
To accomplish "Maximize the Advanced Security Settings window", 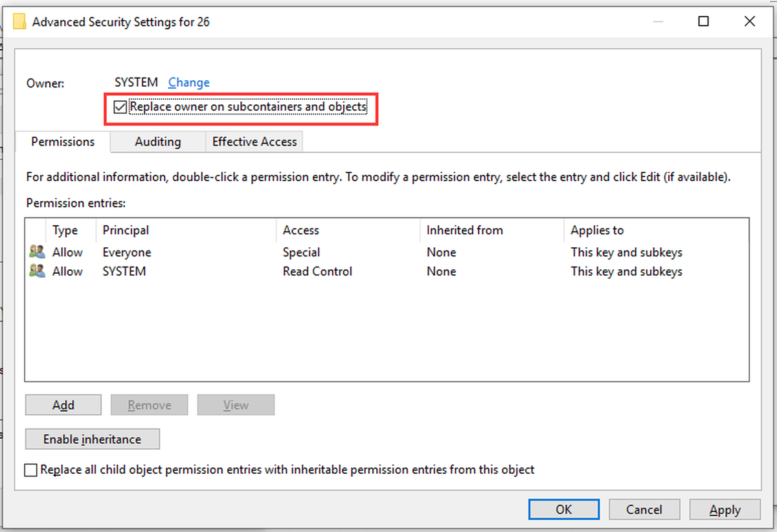I will 703,21.
